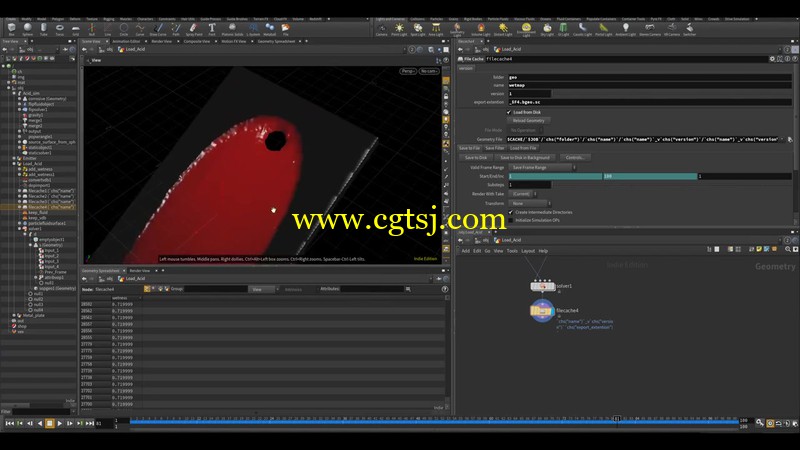800x450 pixels.
Task: Click the End frame value field
Action: point(649,176)
